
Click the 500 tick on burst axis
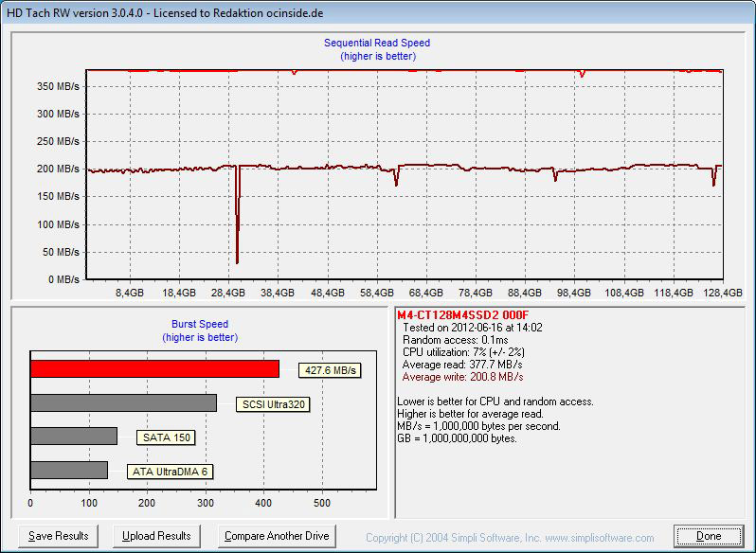pyautogui.click(x=322, y=503)
